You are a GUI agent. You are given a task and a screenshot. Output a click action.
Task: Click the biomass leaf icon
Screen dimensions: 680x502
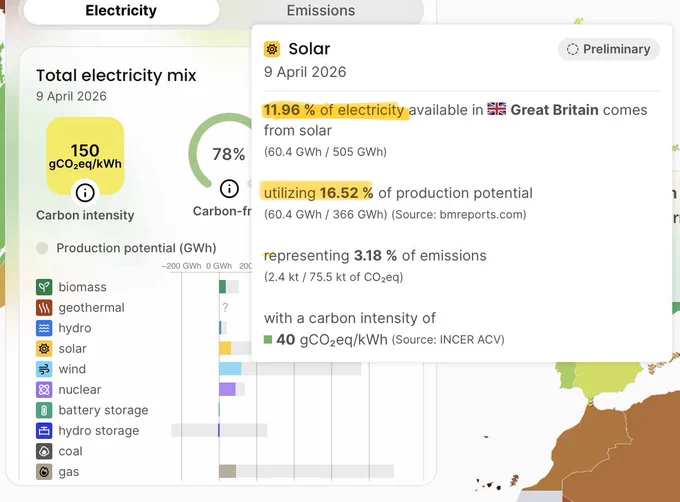click(44, 287)
